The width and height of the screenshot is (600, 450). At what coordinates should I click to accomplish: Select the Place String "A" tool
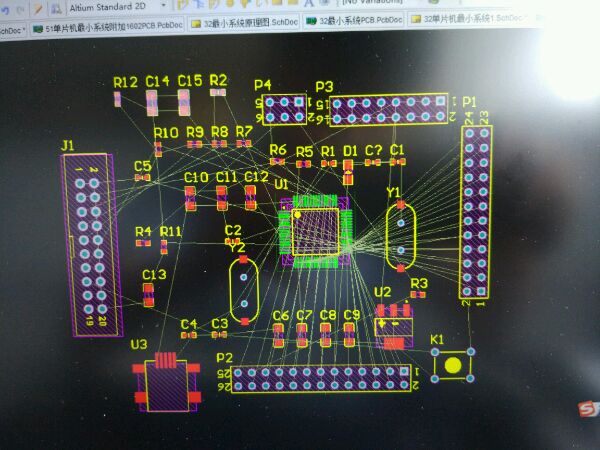(x=309, y=3)
